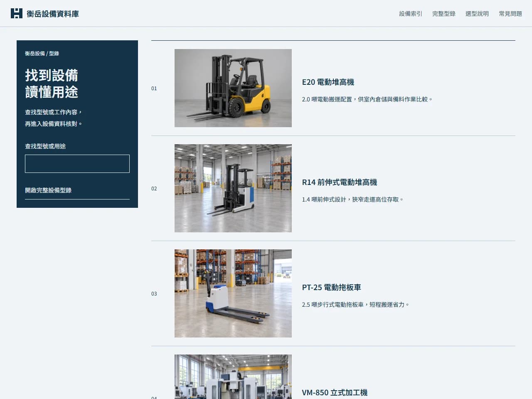Viewport: 532px width, 399px height.
Task: Select the 選型說明 nav item
Action: pos(477,14)
